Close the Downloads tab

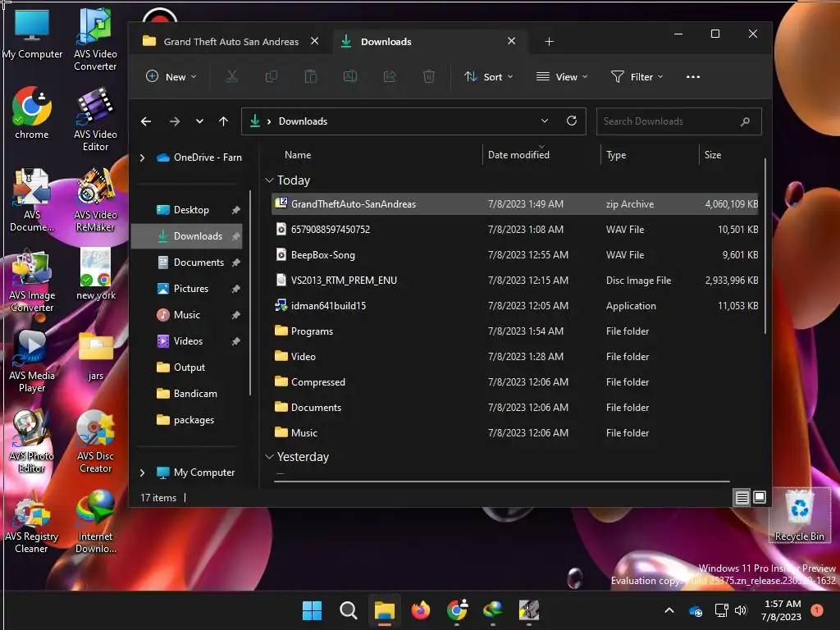[512, 41]
